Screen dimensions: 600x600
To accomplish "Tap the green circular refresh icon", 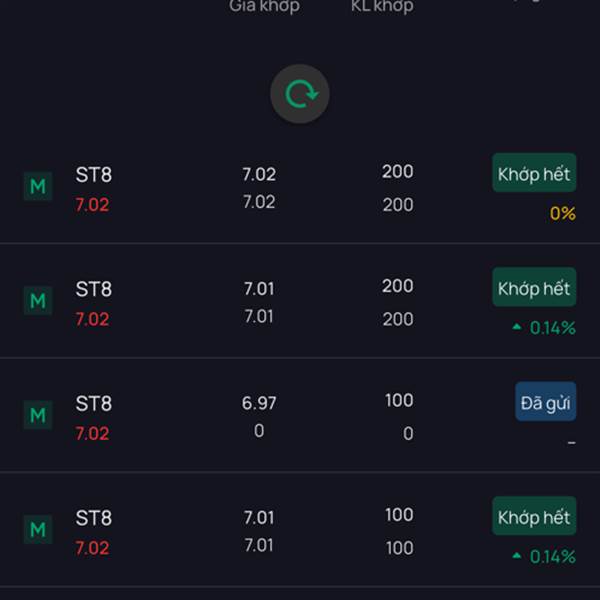I will (300, 94).
